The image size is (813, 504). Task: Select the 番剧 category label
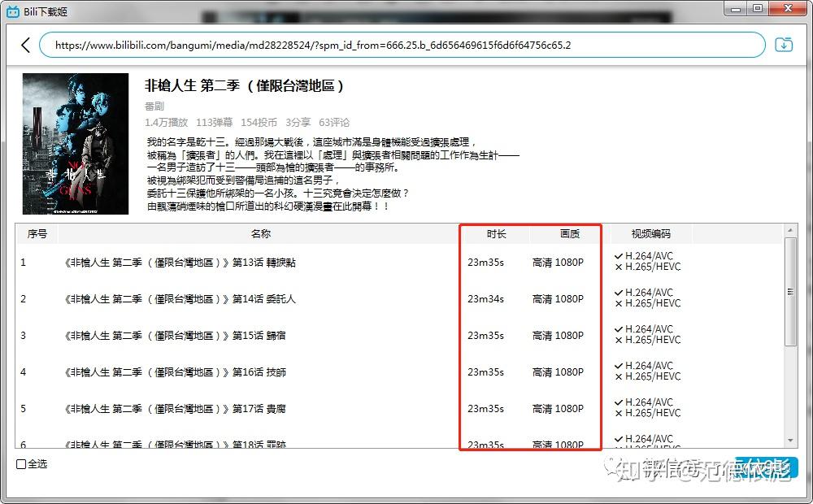(x=154, y=106)
